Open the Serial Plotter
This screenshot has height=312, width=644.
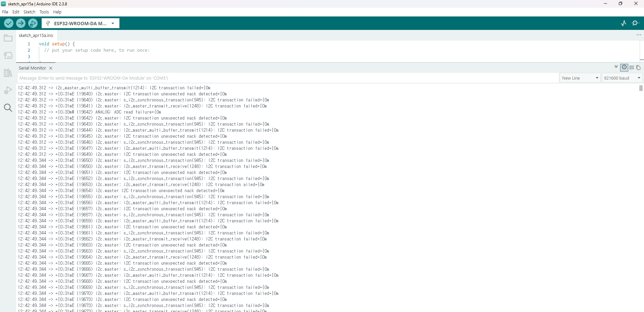[x=624, y=23]
